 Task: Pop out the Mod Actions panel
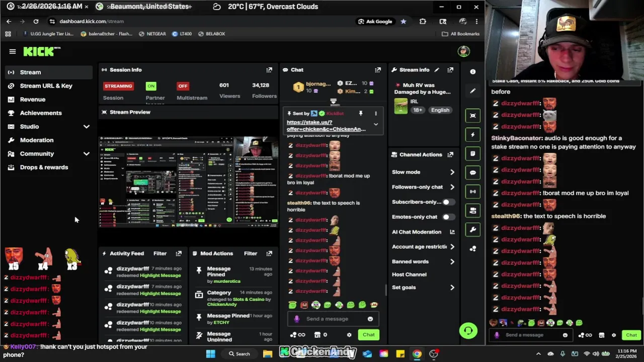269,253
